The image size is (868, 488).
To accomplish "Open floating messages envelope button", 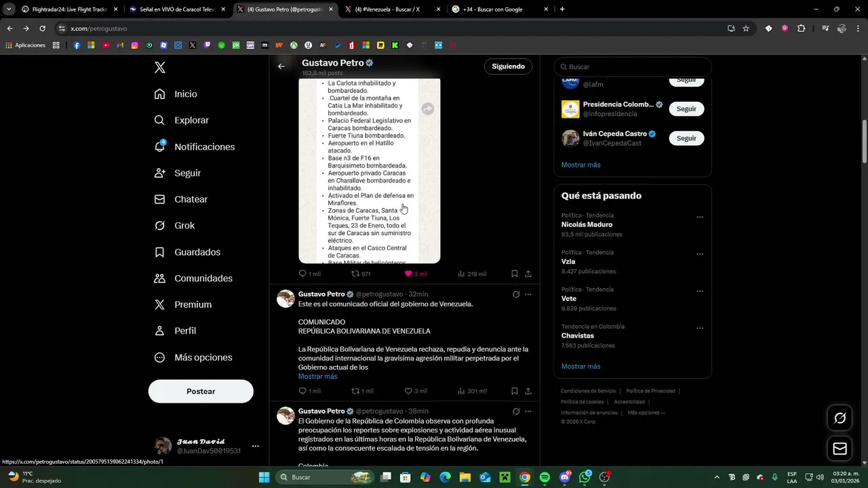I will (840, 449).
